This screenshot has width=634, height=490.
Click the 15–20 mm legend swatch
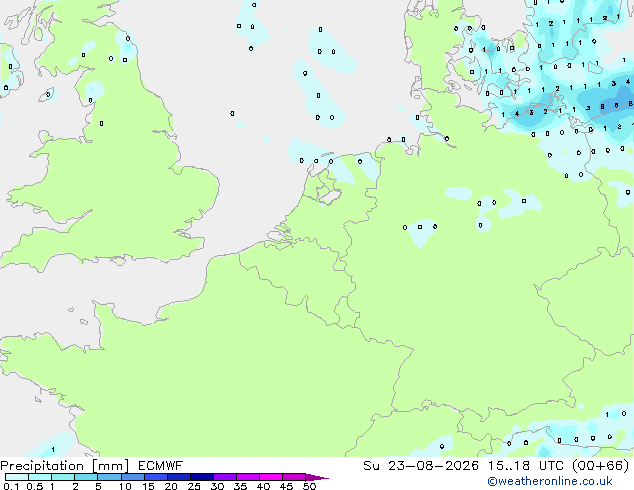tap(155, 477)
